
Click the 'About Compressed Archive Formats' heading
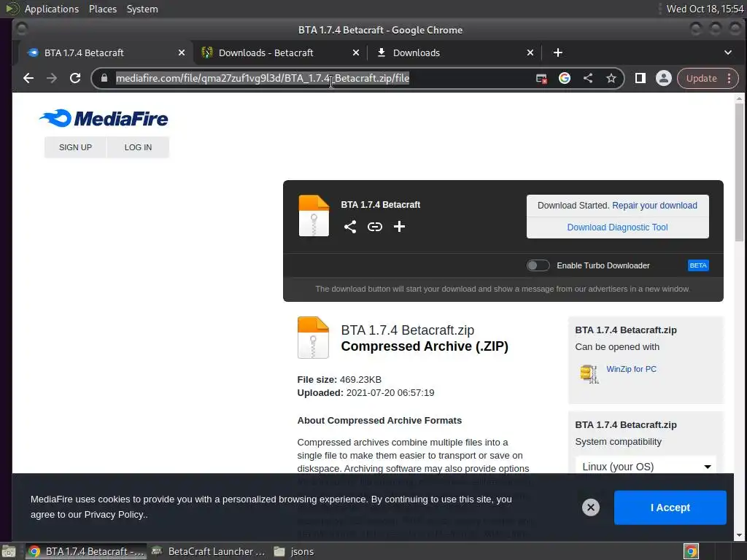coord(379,421)
